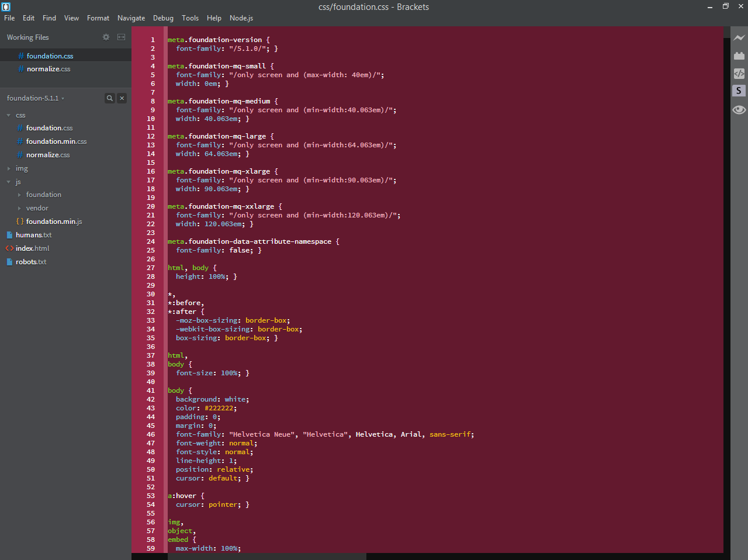The height and width of the screenshot is (560, 748).
Task: Click the a:hover selector text
Action: click(182, 496)
